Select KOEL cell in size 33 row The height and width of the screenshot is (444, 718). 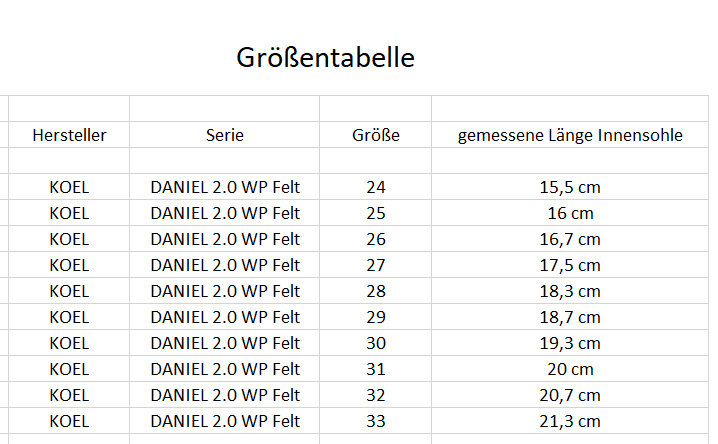69,421
